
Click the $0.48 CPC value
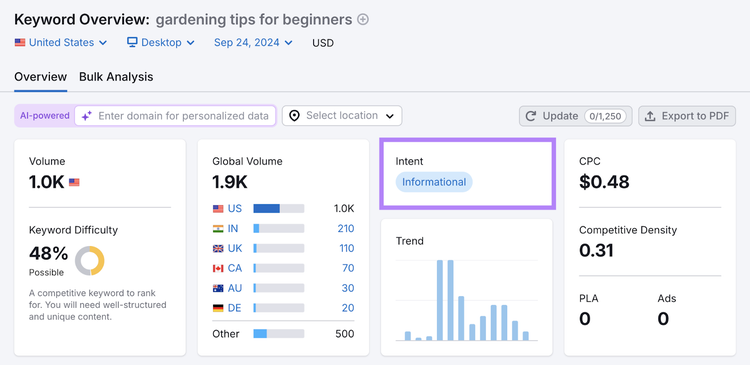coord(604,182)
